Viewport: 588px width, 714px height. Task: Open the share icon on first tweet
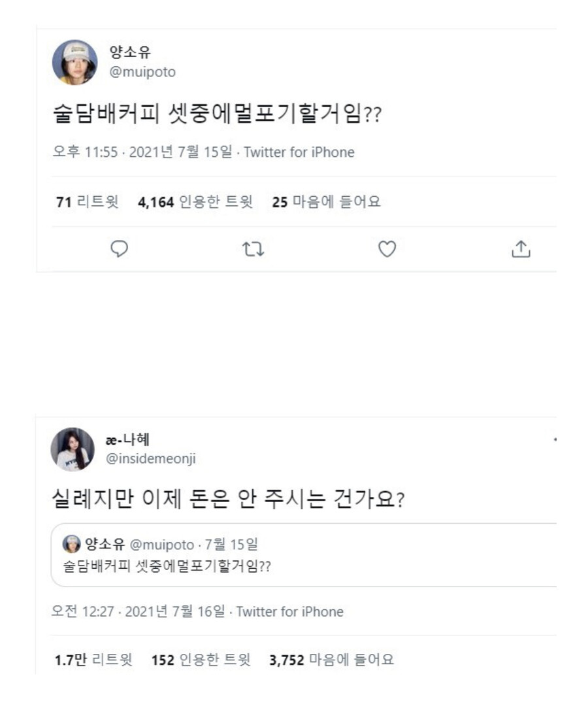tap(520, 248)
